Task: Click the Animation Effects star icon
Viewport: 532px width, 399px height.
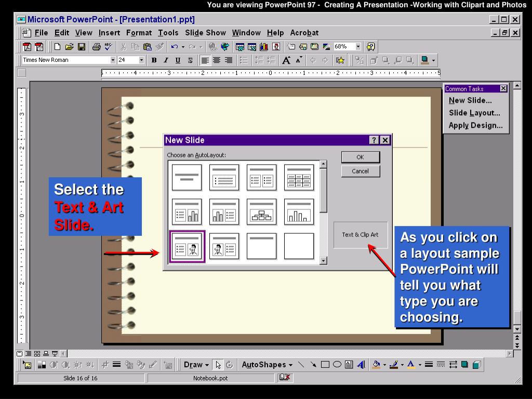Action: pyautogui.click(x=340, y=60)
